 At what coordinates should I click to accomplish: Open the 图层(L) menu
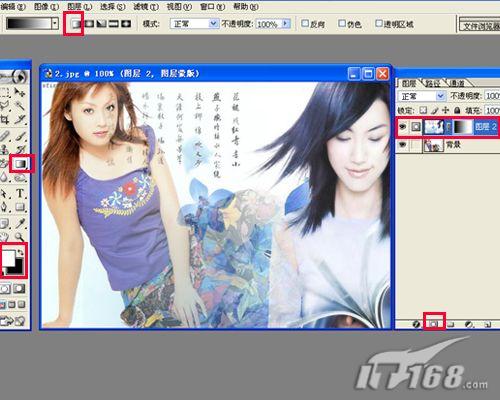click(79, 7)
